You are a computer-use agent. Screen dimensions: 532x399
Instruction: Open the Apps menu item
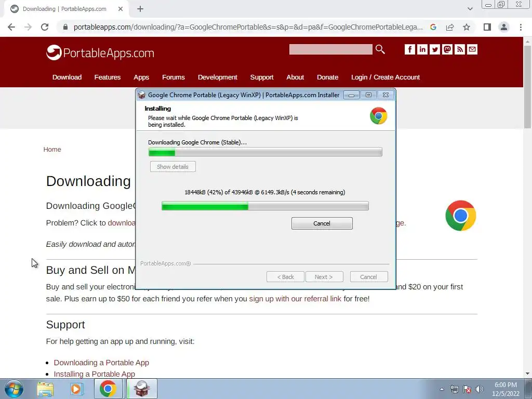pyautogui.click(x=141, y=77)
